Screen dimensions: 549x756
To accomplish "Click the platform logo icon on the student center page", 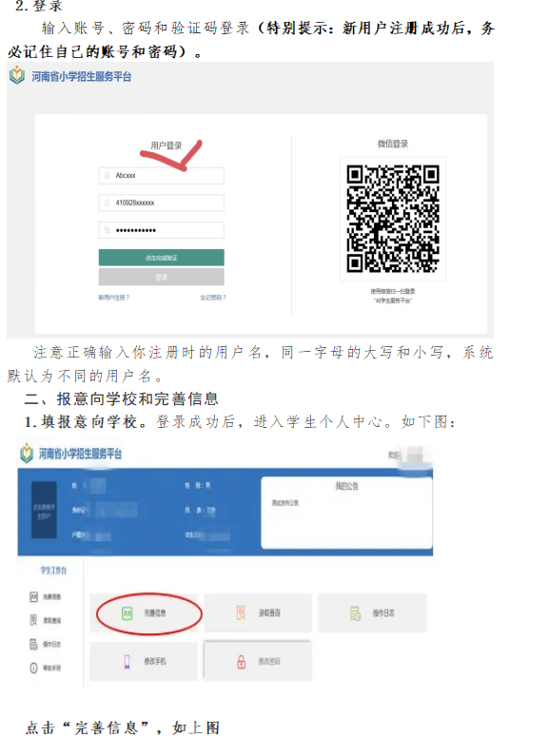I will [27, 454].
